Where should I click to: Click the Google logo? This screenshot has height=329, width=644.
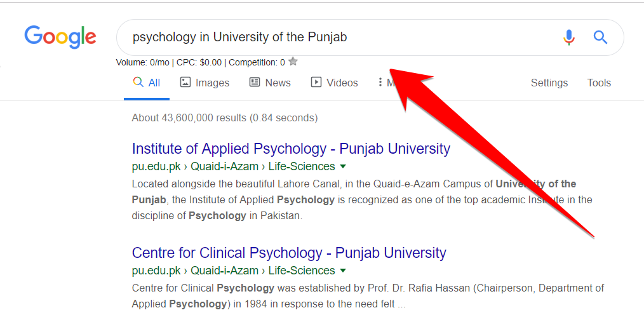[x=60, y=37]
